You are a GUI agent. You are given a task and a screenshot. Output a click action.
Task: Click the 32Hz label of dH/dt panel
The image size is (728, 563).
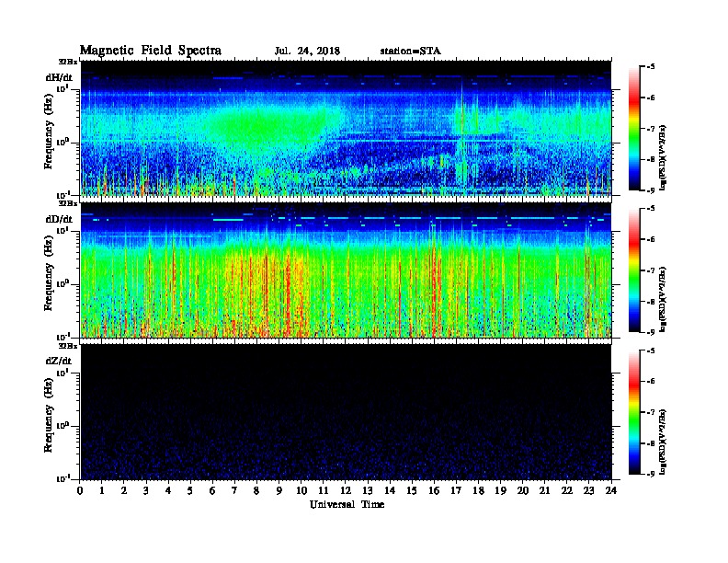pyautogui.click(x=68, y=62)
